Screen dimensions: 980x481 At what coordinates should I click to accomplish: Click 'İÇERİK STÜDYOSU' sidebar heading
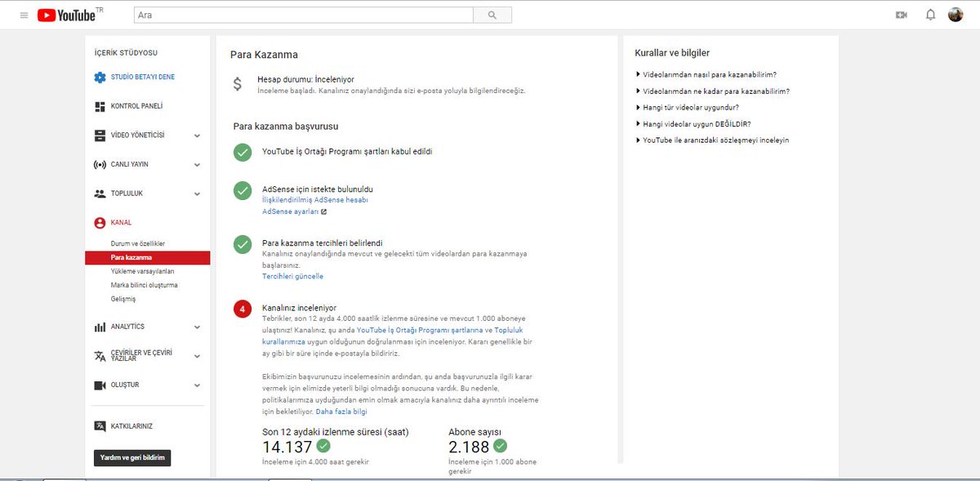click(126, 53)
